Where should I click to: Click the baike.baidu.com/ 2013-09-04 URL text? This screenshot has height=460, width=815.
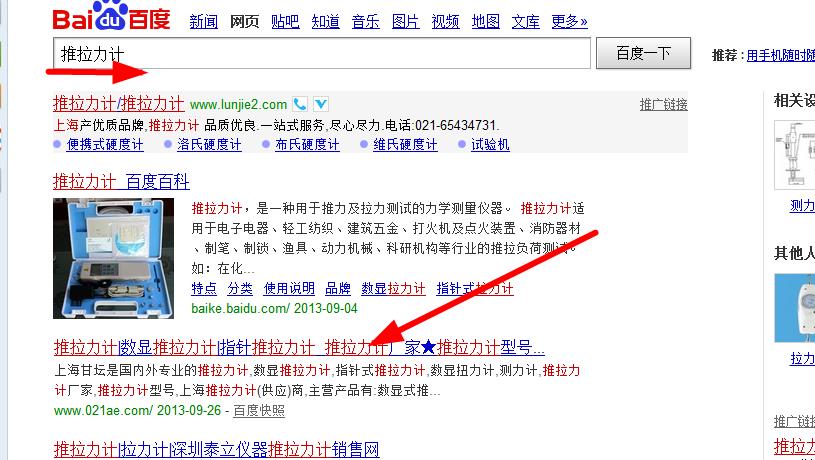(274, 309)
